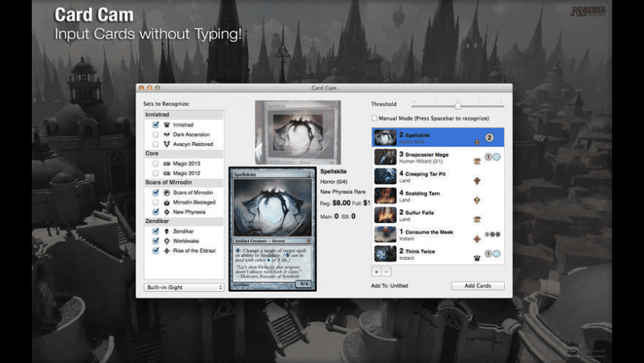Screen dimensions: 644x363
Task: Click the Spellskite thumbnail in list
Action: [385, 137]
